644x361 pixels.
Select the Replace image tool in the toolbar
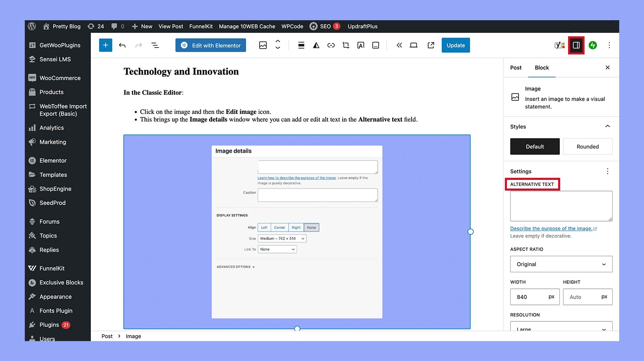tap(263, 45)
